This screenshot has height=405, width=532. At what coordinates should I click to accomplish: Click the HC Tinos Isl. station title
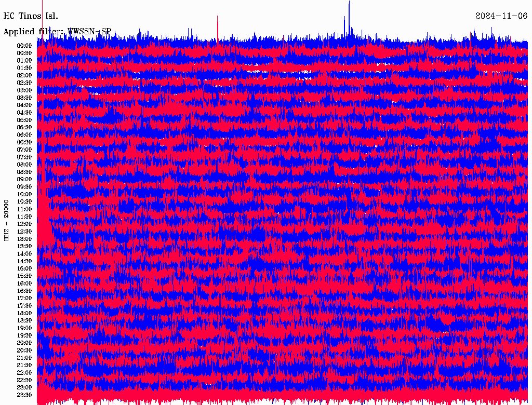(x=31, y=16)
